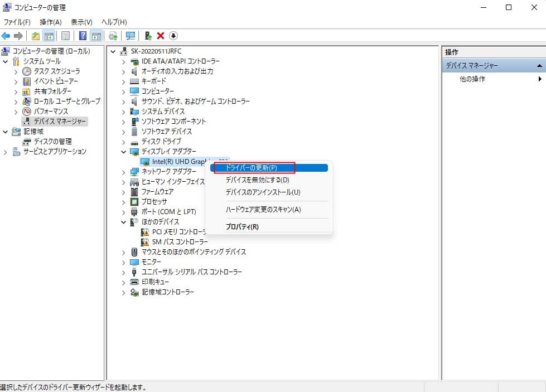Expand the ネットワーク アダプター node
The width and height of the screenshot is (546, 392).
coord(123,172)
